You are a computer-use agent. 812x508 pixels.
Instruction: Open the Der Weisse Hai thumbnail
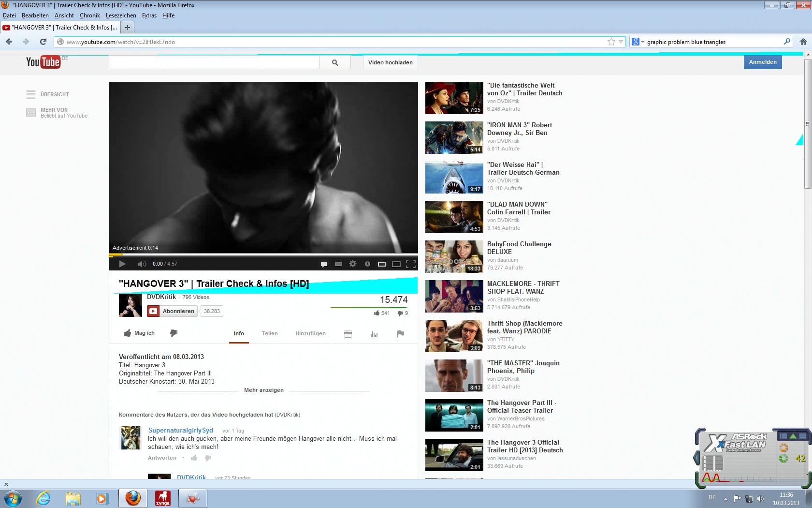pos(454,177)
